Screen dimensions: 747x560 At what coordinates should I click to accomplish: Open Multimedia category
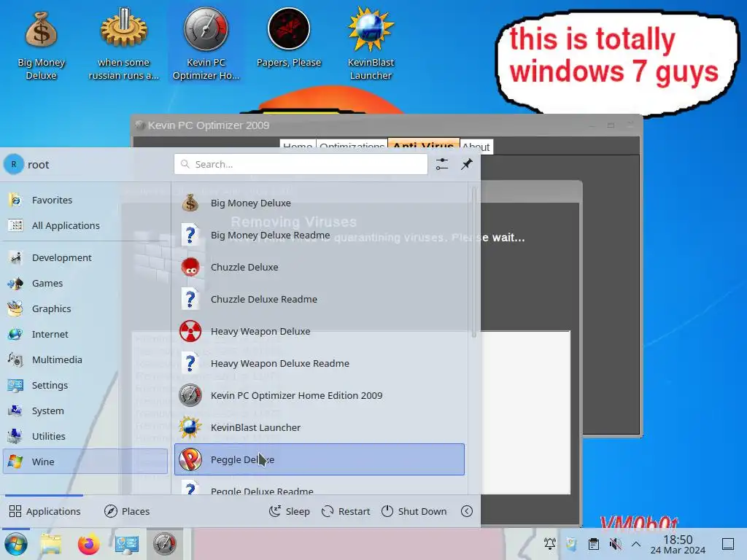point(85,359)
